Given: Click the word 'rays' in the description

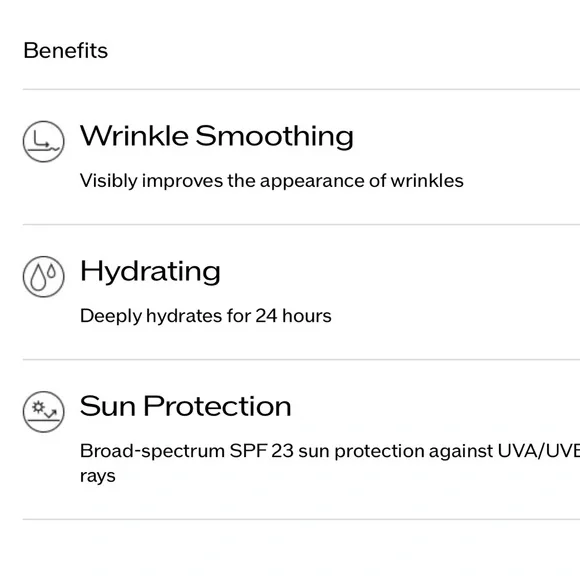Looking at the screenshot, I should point(98,476).
